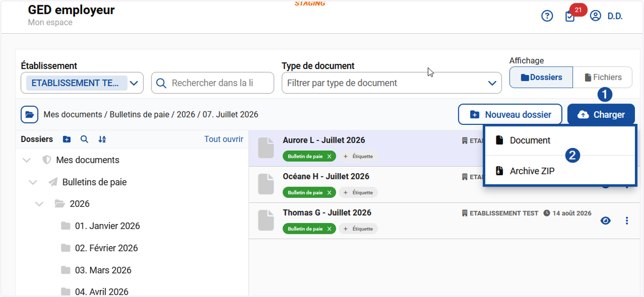Click the file icon of Océane H - Juillet 2026
This screenshot has height=297, width=644.
pyautogui.click(x=266, y=184)
